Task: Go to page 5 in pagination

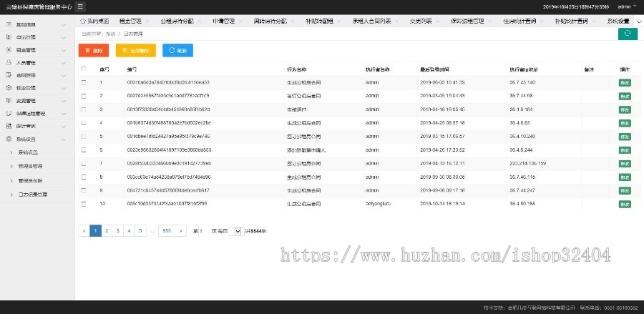Action: (140, 231)
